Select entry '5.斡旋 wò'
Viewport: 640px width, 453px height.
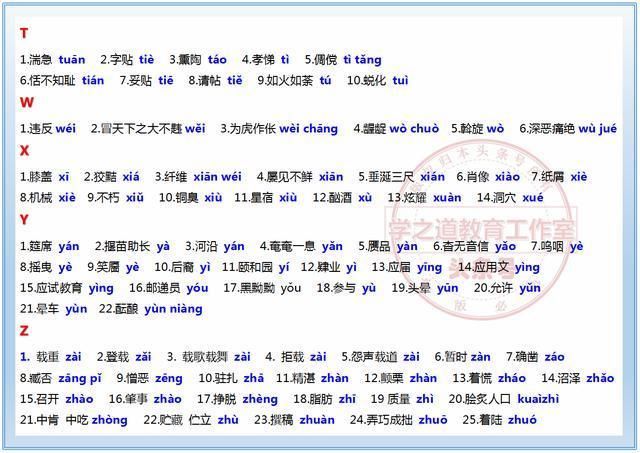click(x=478, y=129)
